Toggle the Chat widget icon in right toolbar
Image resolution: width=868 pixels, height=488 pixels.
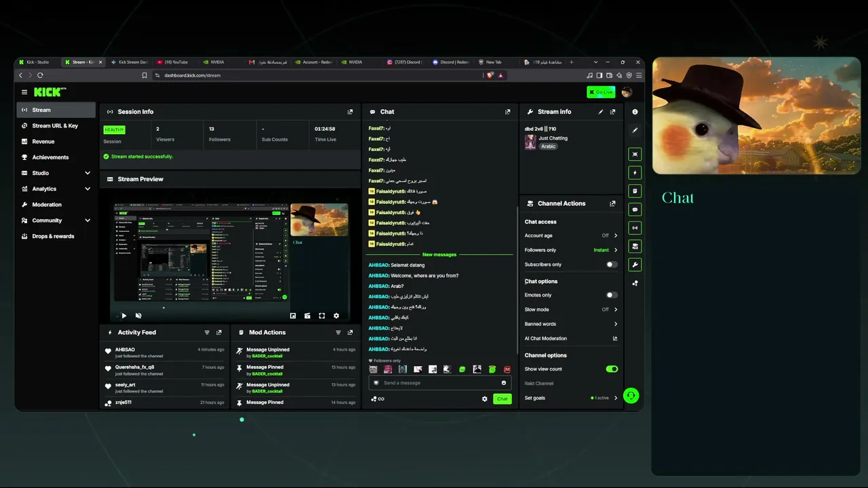pos(635,209)
